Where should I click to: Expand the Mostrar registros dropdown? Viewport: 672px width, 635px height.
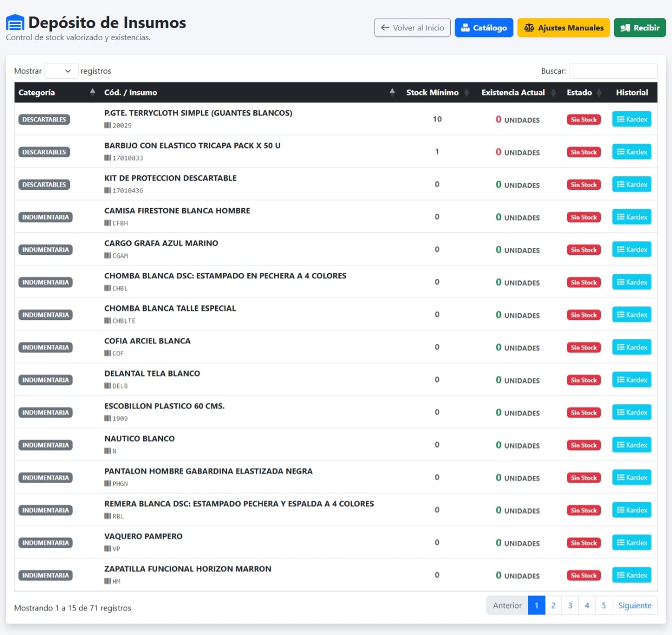point(61,71)
